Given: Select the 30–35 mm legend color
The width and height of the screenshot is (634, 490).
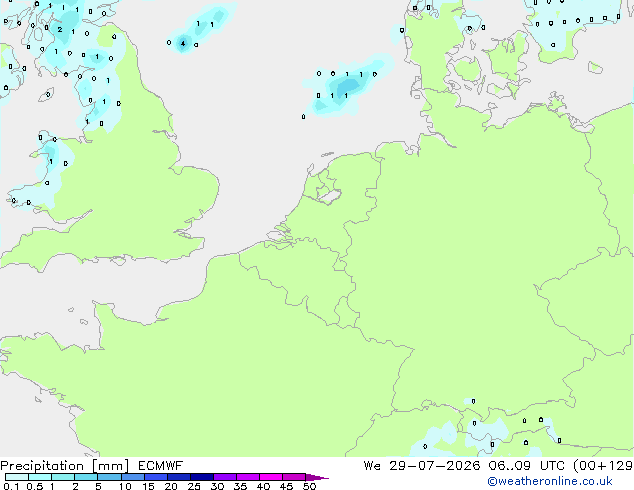Looking at the screenshot, I should pyautogui.click(x=225, y=477).
